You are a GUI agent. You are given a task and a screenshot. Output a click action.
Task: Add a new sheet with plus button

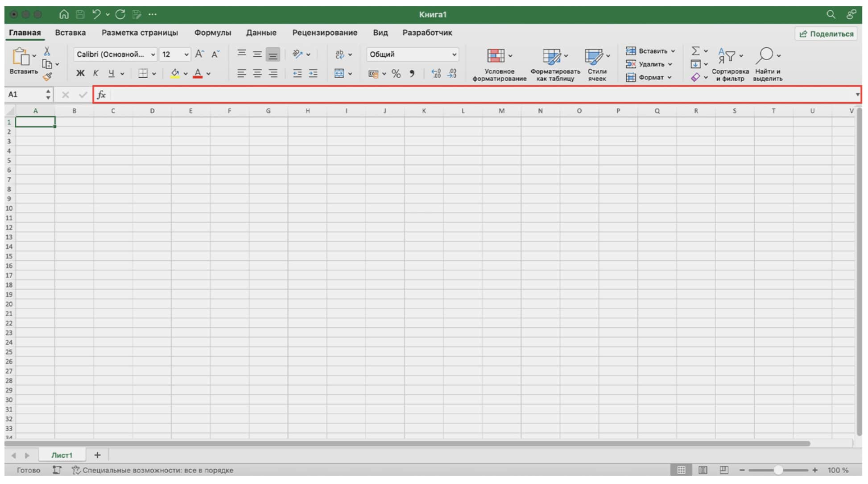[x=97, y=455]
